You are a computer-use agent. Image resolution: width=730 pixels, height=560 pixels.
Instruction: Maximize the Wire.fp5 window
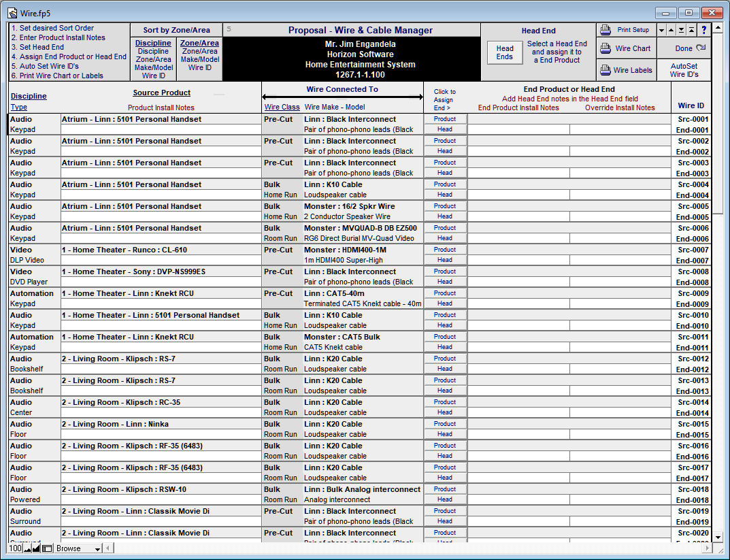(688, 13)
